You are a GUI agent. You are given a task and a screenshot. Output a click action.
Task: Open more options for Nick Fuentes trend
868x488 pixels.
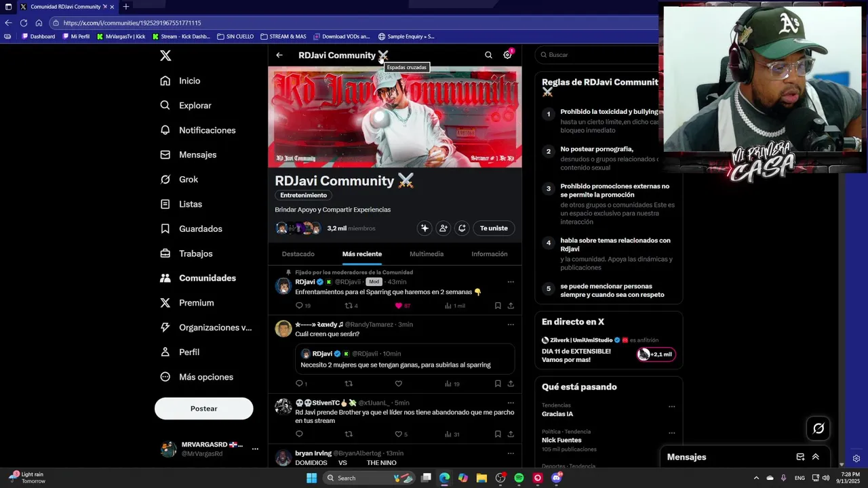pyautogui.click(x=672, y=433)
